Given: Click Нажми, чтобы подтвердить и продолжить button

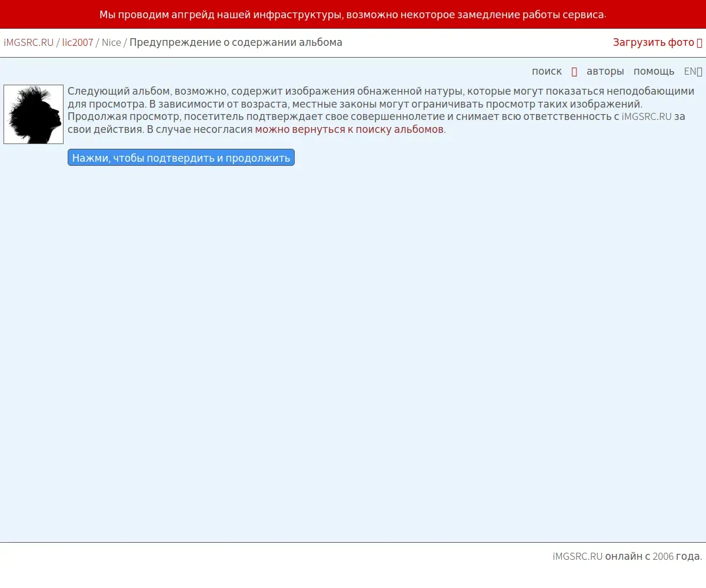Looking at the screenshot, I should pos(181,158).
